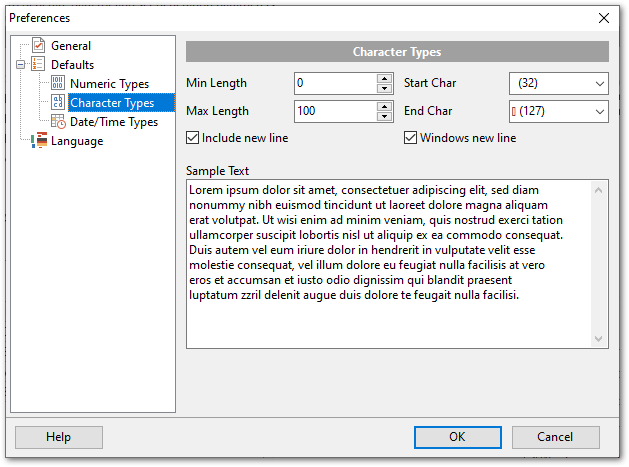629x467 pixels.
Task: Click the Sample Text label
Action: 217,171
